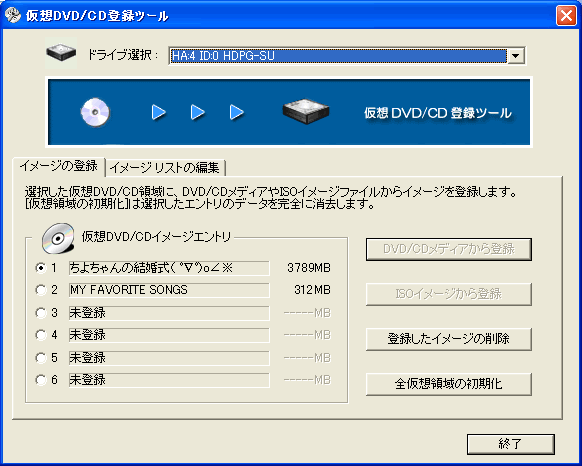Screen dimensions: 582x466
Task: Select radio button for entry 5
Action: [40, 358]
